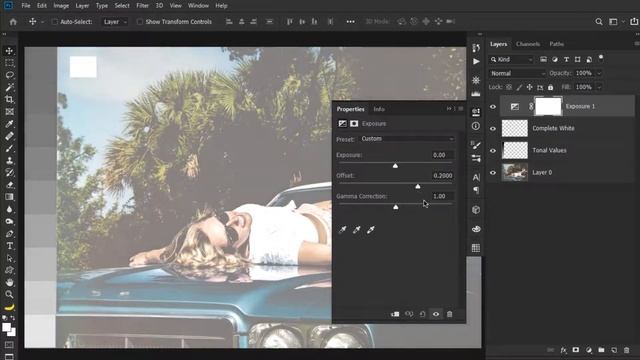
Task: Switch to the Channels tab
Action: [528, 44]
